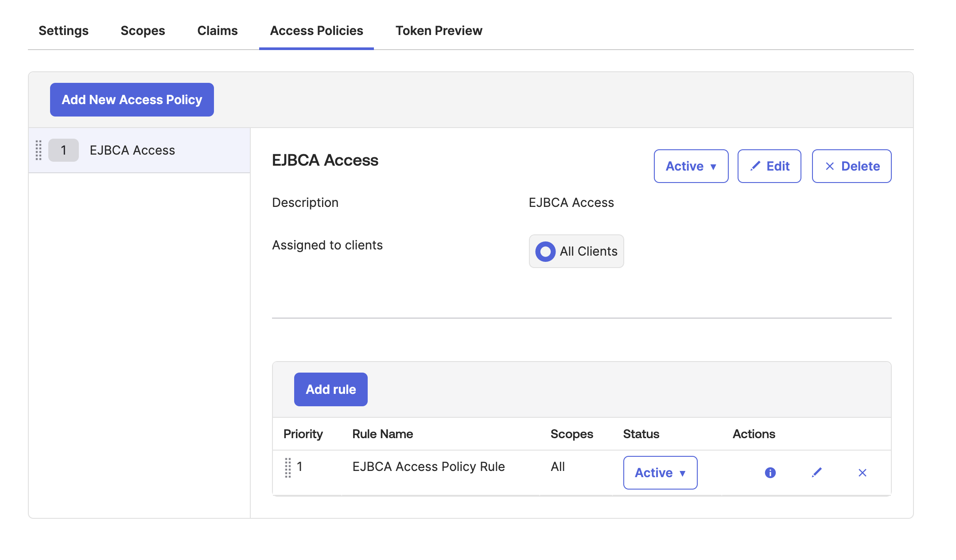
Task: Click the info icon for EJBCA rule
Action: tap(770, 473)
